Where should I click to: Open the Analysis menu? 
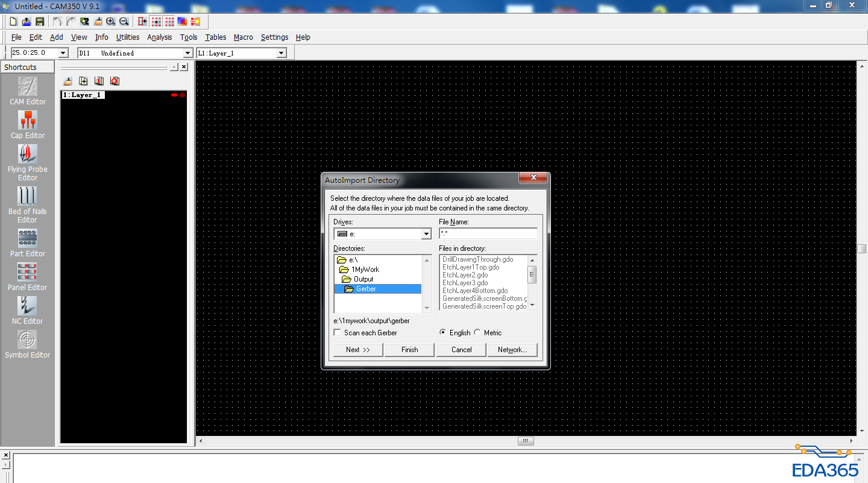(160, 37)
